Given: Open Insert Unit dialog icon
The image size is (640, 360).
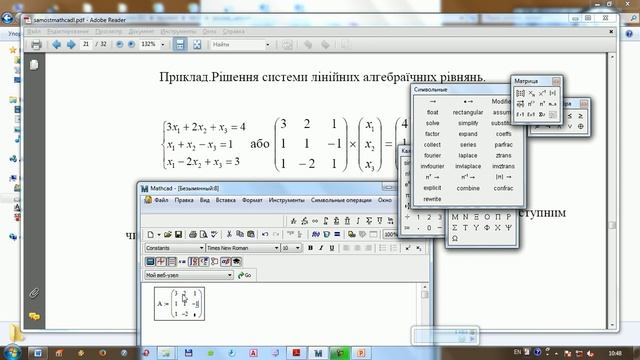Looking at the screenshot, I should [x=326, y=234].
